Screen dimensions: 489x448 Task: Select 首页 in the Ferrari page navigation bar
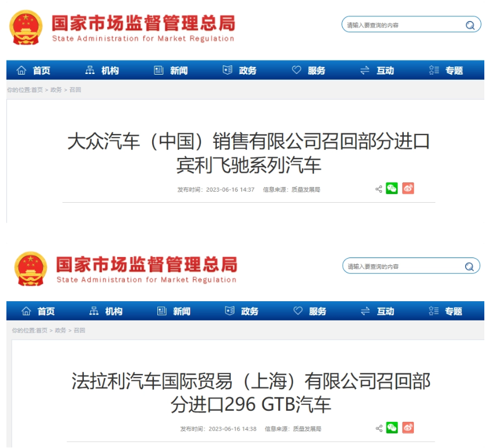46,311
